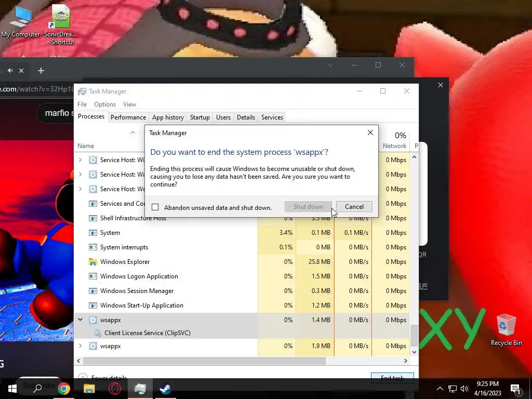This screenshot has width=532, height=399.
Task: Open the File menu in Task Manager
Action: [82, 104]
